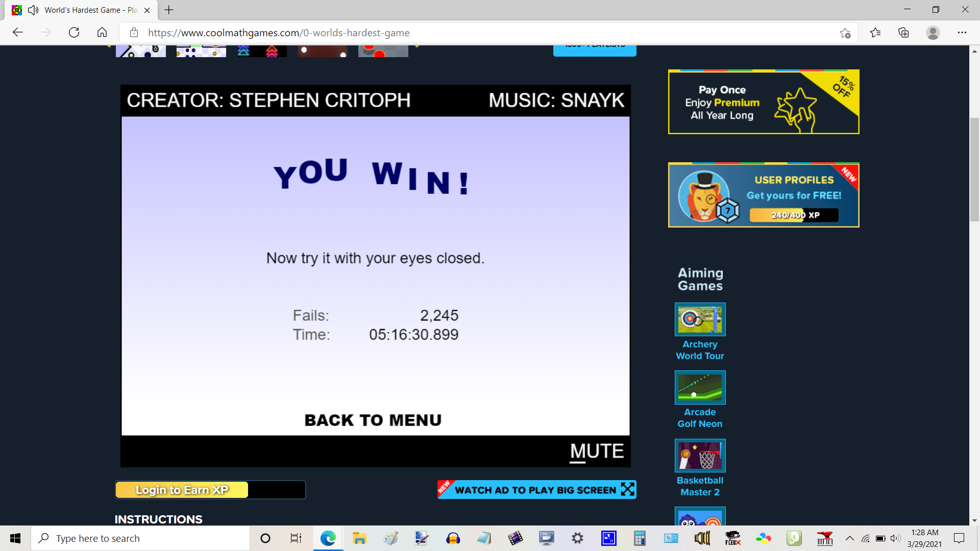980x551 pixels.
Task: Click the refresh page button
Action: coord(74,32)
